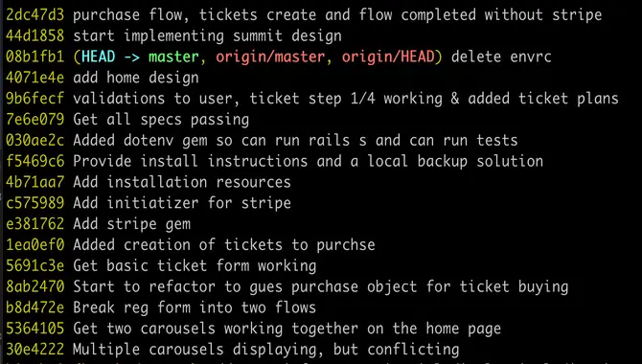Viewport: 642px width, 364px height.
Task: Click the HEAD pointer label
Action: coord(99,57)
